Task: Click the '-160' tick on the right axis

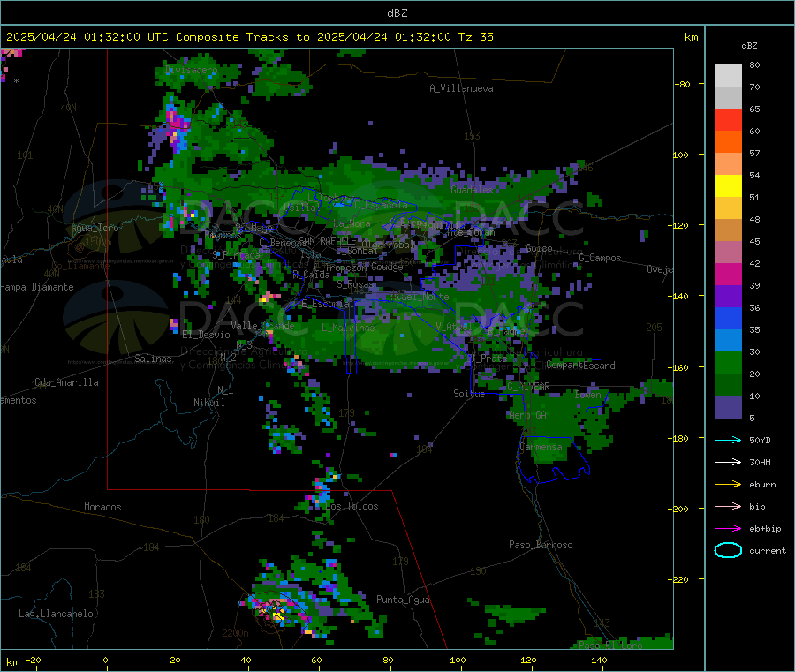Action: pos(678,367)
